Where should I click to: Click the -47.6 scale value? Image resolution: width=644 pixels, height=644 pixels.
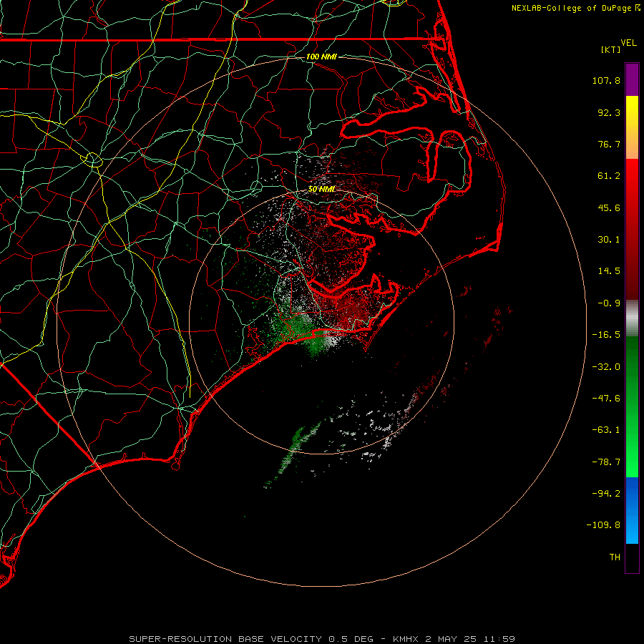[606, 399]
